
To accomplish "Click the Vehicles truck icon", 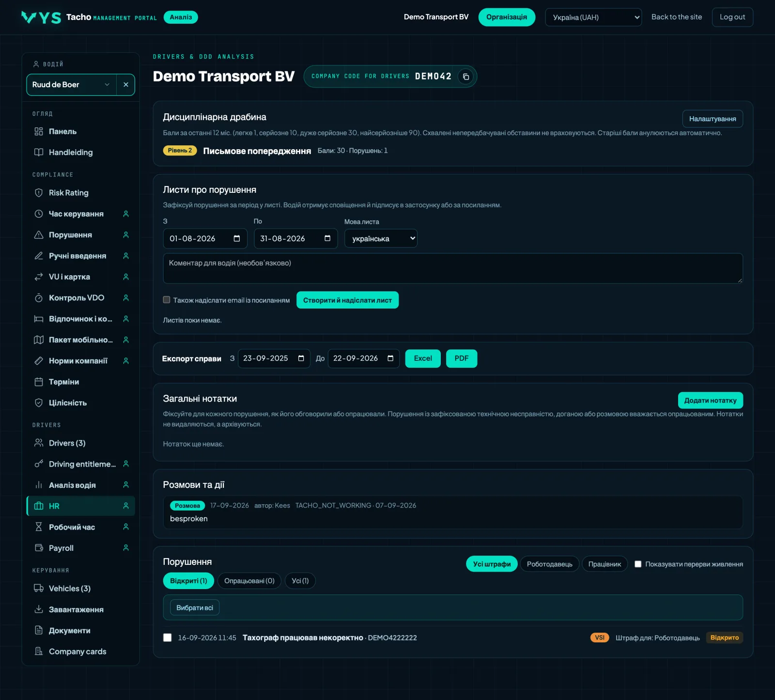I will pos(39,588).
